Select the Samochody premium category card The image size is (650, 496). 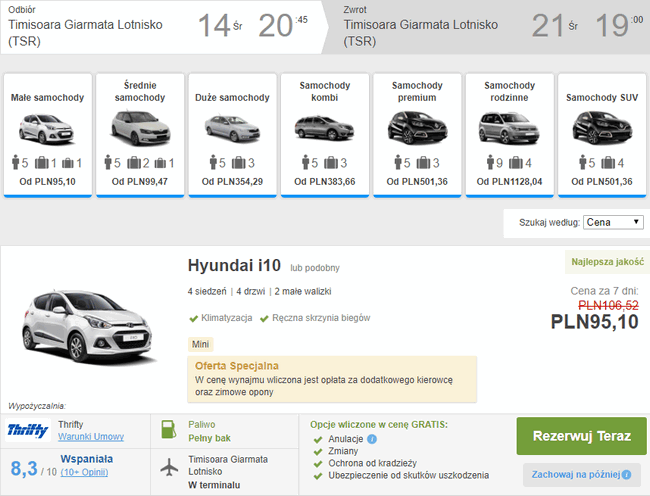pyautogui.click(x=417, y=135)
